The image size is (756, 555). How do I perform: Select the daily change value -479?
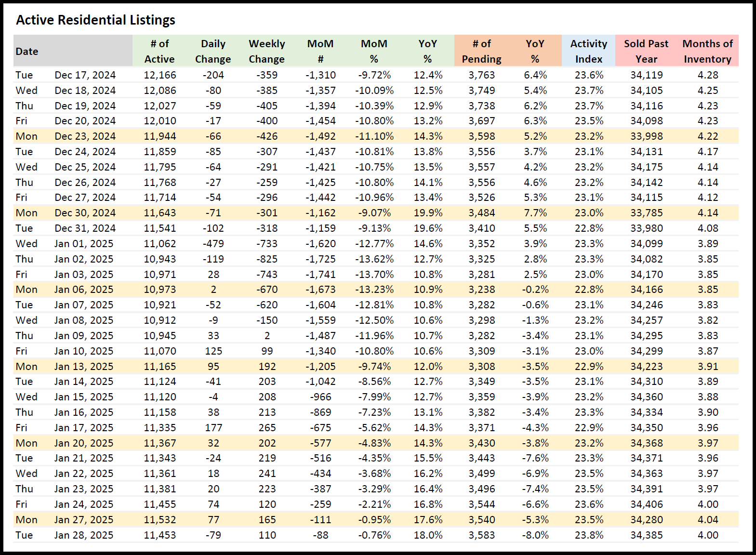pos(213,244)
